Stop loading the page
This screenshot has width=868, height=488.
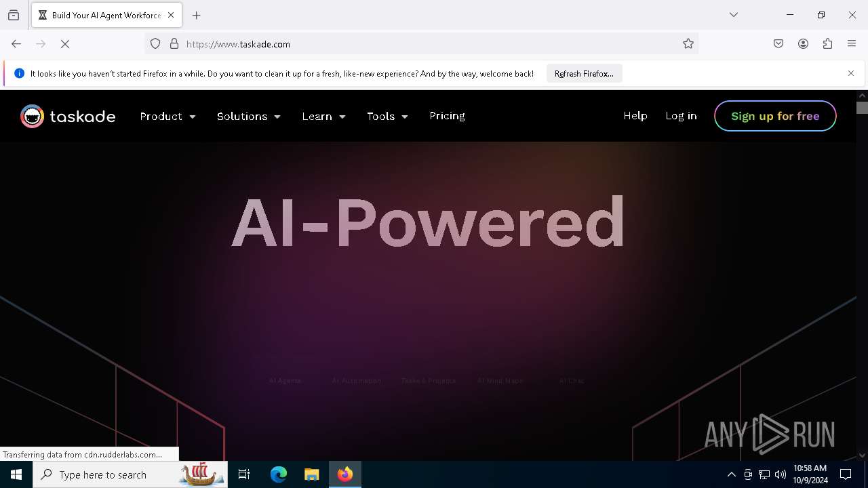(x=65, y=44)
